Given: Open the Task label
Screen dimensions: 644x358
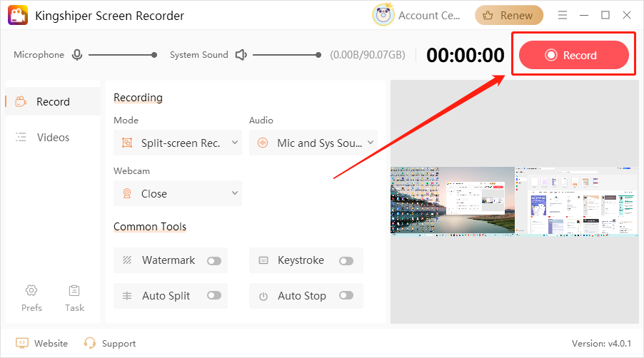Looking at the screenshot, I should coord(74,307).
